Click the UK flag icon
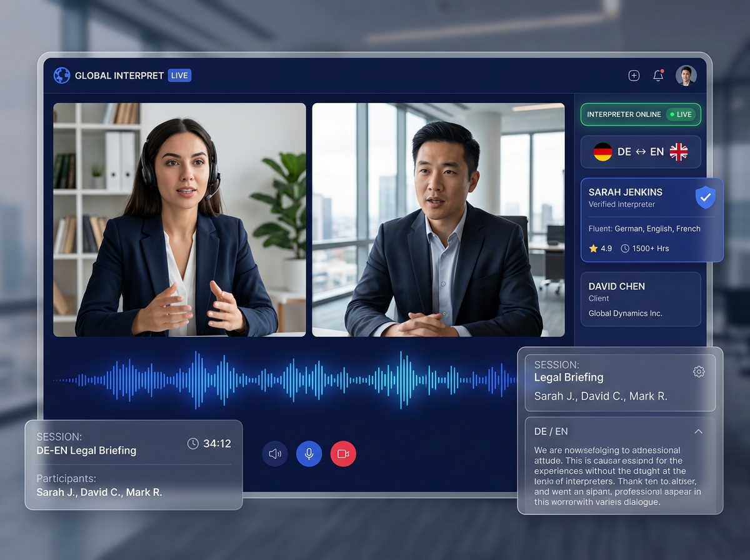This screenshot has width=750, height=560. click(678, 152)
